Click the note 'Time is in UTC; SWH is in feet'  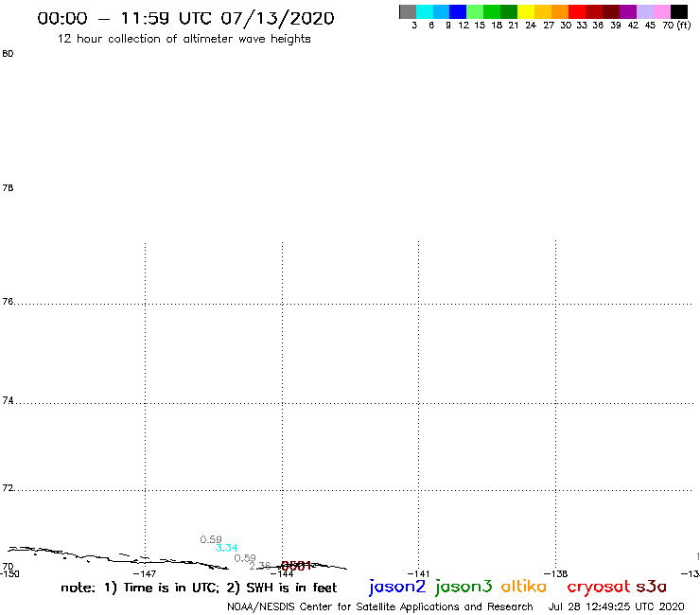(x=199, y=588)
